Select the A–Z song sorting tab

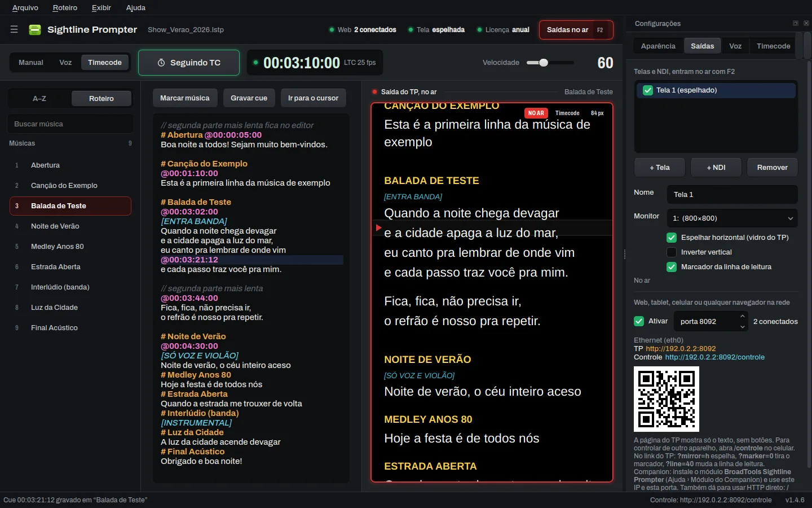39,99
